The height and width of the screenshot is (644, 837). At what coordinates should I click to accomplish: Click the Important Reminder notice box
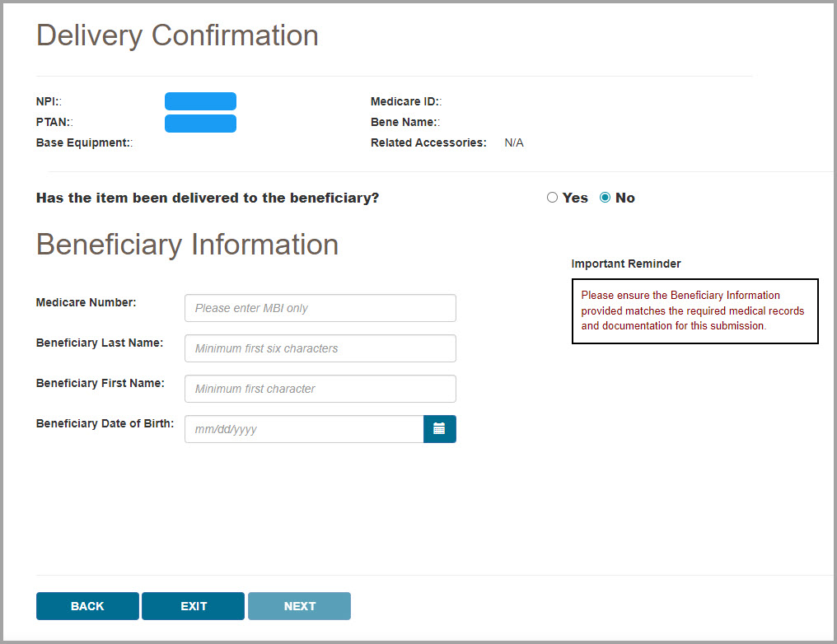694,310
